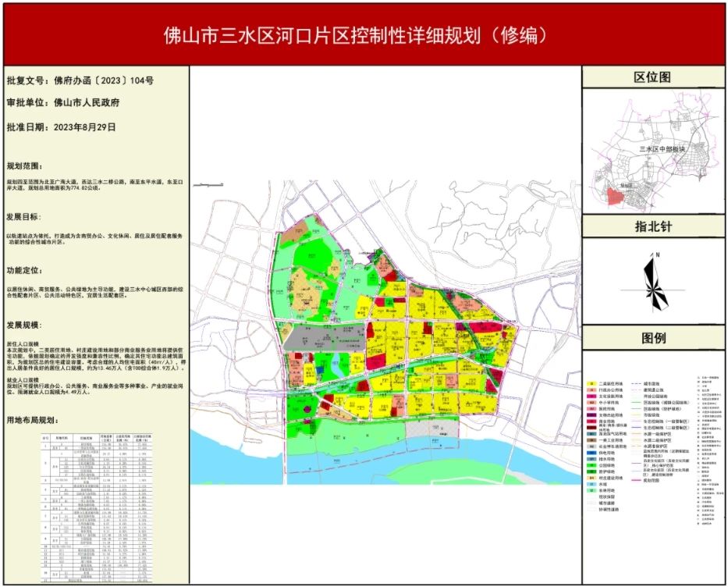Click the 商业用地 red legend swatch
The height and width of the screenshot is (587, 728).
[591, 422]
